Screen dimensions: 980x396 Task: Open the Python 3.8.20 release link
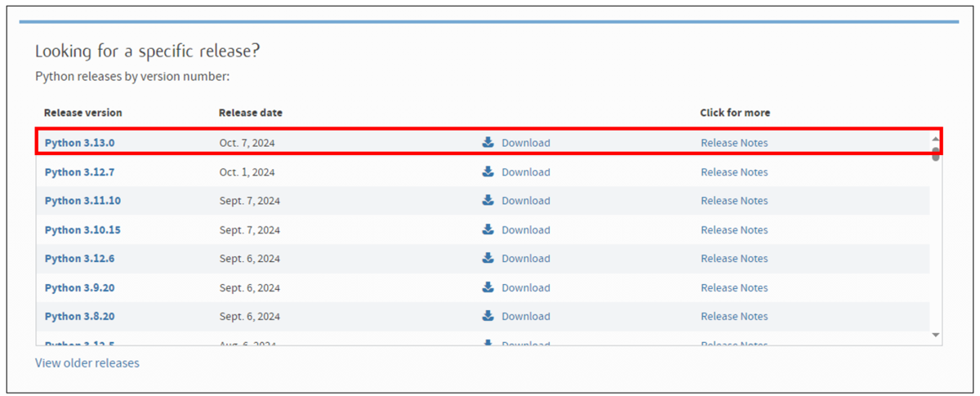pyautogui.click(x=80, y=317)
